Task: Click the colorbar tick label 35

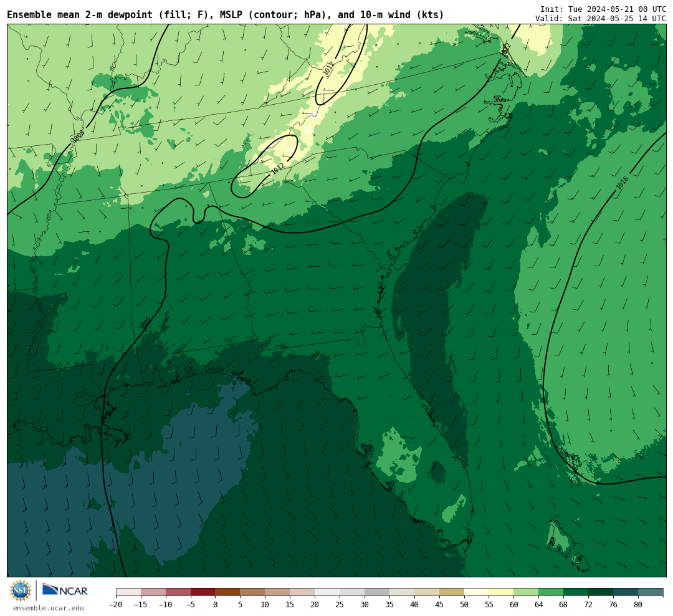Action: (389, 605)
